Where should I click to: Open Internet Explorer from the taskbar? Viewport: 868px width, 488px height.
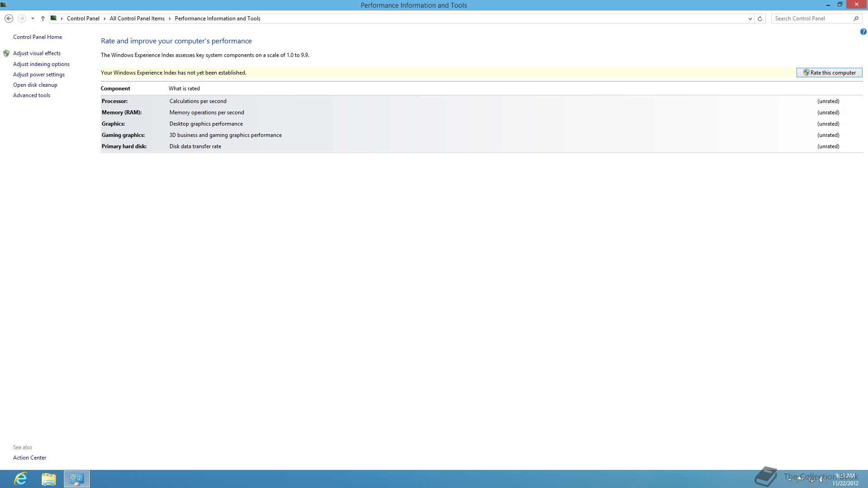pos(21,479)
